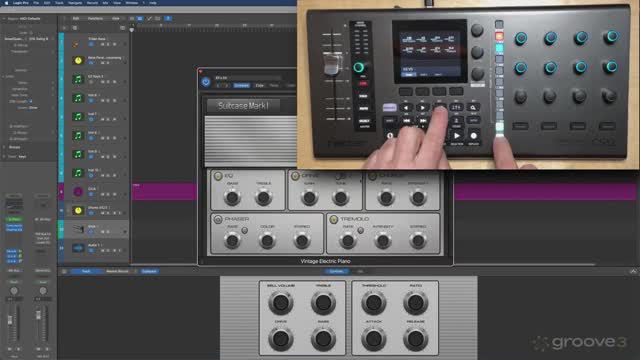Click the Phaser Color knob
Screen dimensions: 640x360
pyautogui.click(x=267, y=241)
